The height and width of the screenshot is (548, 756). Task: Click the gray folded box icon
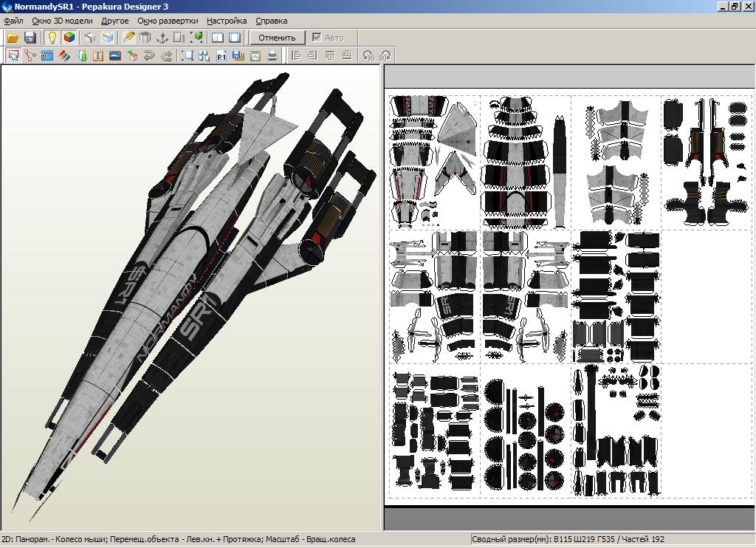[x=90, y=38]
